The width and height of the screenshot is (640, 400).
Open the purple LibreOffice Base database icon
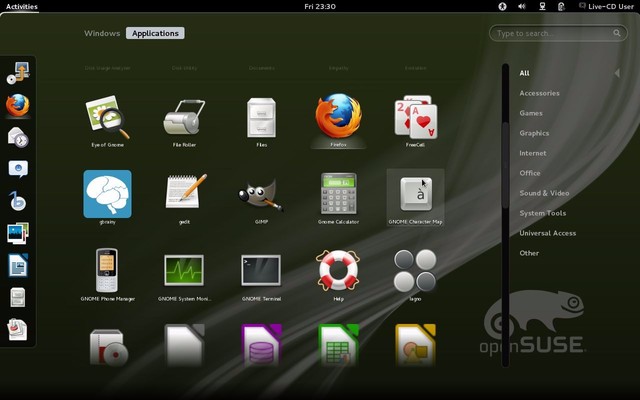pos(261,345)
